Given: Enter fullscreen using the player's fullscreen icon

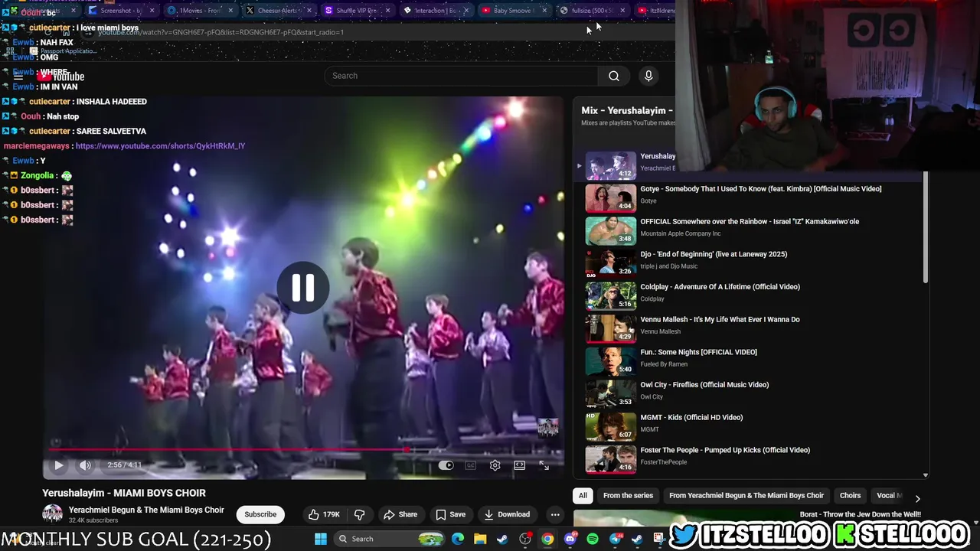Looking at the screenshot, I should (544, 465).
